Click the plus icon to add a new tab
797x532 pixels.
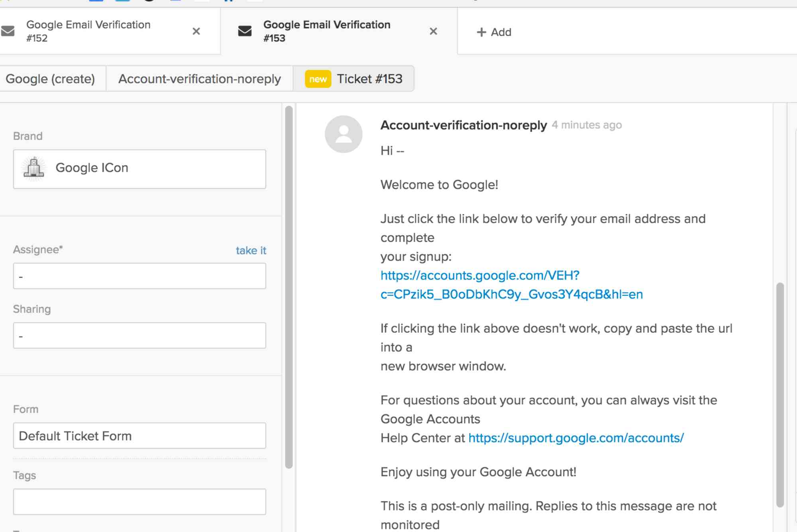481,31
